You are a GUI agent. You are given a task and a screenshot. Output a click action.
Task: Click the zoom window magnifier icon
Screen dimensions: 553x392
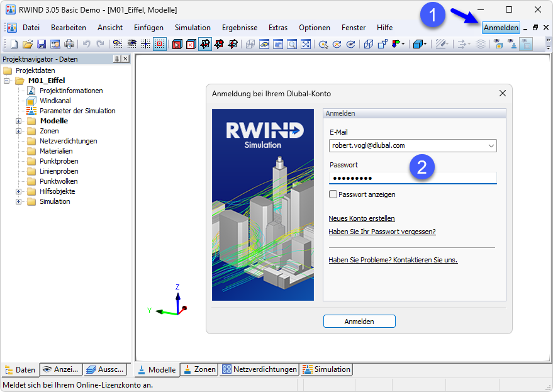292,44
